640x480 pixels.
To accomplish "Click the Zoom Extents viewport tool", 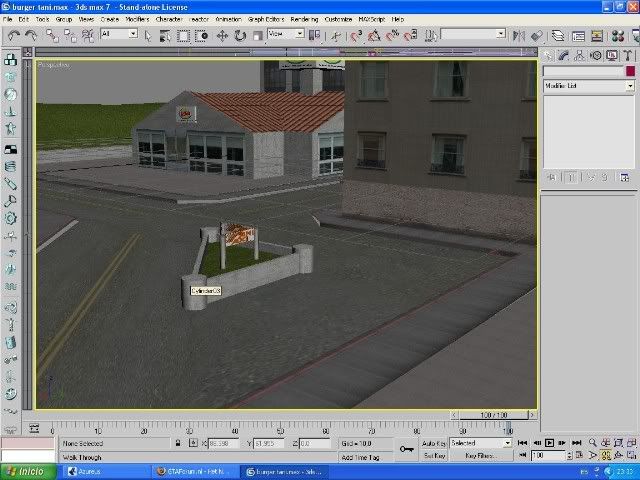I will tap(619, 442).
